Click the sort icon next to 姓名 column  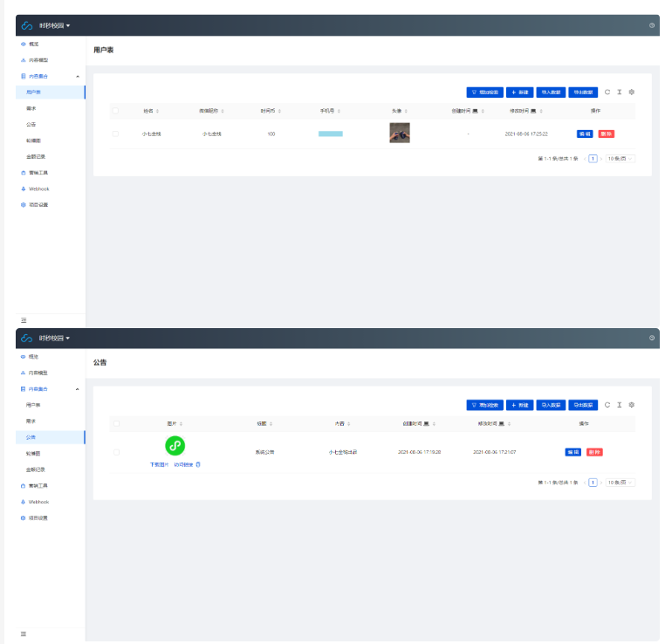point(159,111)
